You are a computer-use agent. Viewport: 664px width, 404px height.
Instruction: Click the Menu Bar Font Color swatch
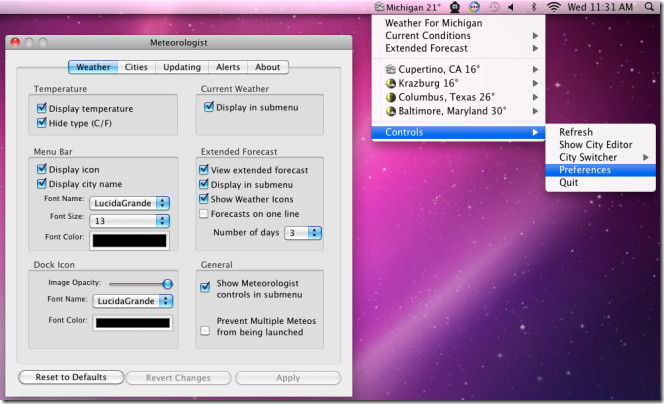coord(130,240)
